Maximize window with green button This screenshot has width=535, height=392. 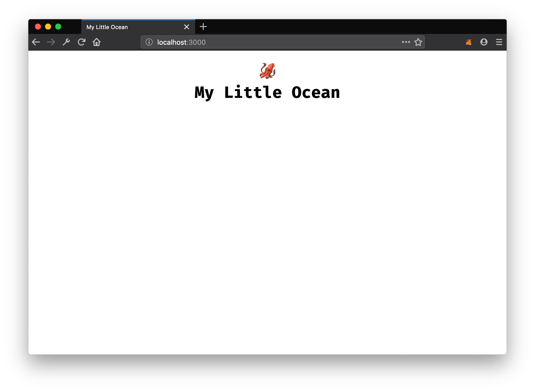click(x=58, y=27)
